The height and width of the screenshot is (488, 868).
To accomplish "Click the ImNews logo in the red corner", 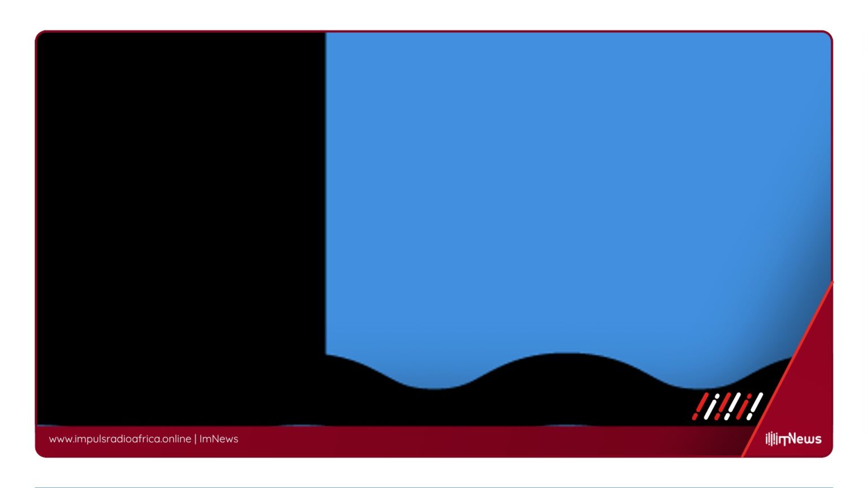I will 793,439.
